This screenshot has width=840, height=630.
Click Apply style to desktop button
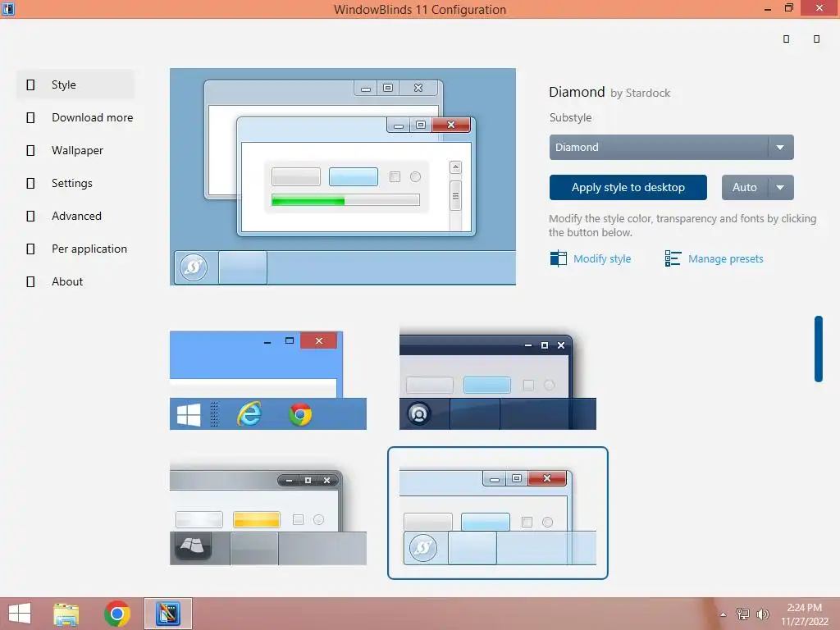(628, 188)
